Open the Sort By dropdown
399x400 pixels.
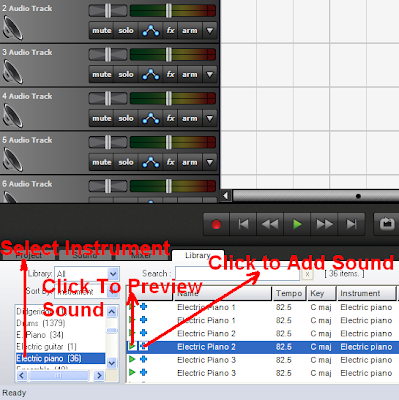[x=87, y=292]
